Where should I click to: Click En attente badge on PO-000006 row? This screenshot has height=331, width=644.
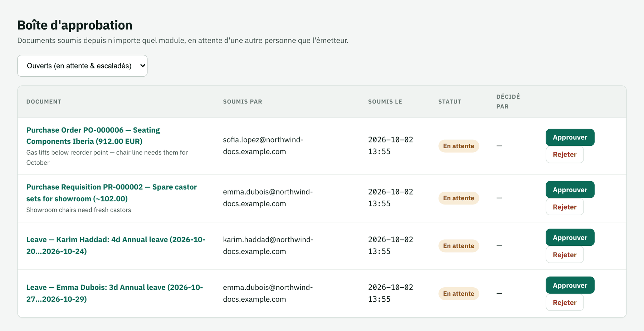(x=459, y=146)
